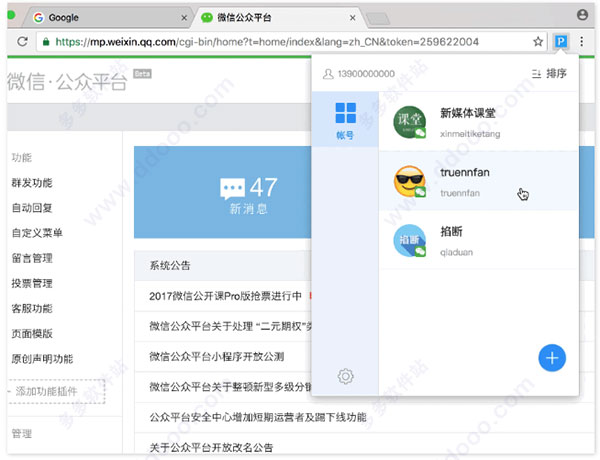Click the 排序 sort button label
600x460 pixels.
[x=556, y=73]
